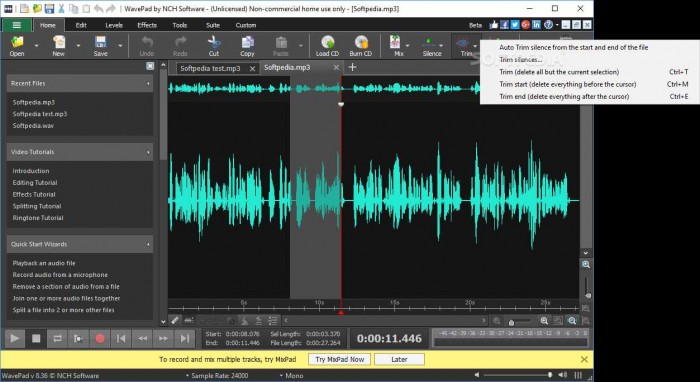Add a new tab with plus icon
The width and height of the screenshot is (700, 382).
click(x=352, y=67)
